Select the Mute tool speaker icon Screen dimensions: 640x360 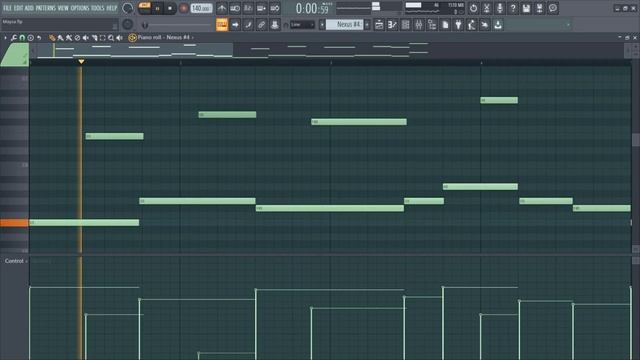click(86, 38)
